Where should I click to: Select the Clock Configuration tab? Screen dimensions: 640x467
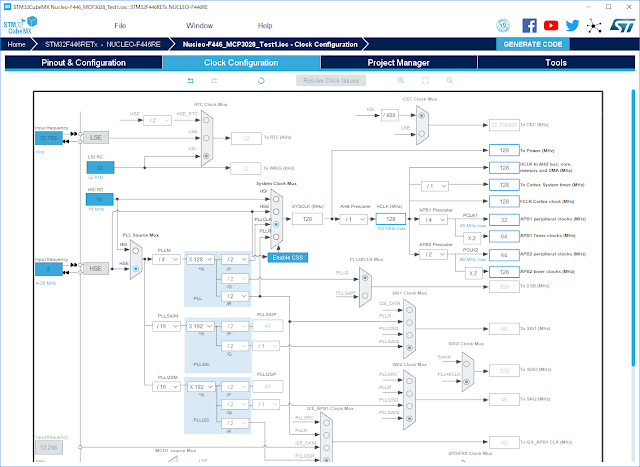point(241,62)
